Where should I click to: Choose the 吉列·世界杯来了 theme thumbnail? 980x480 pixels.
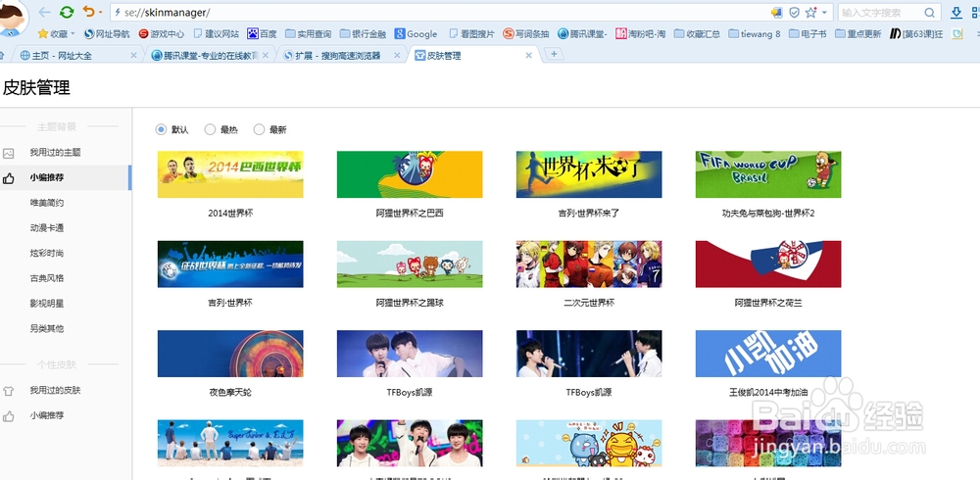click(x=589, y=174)
